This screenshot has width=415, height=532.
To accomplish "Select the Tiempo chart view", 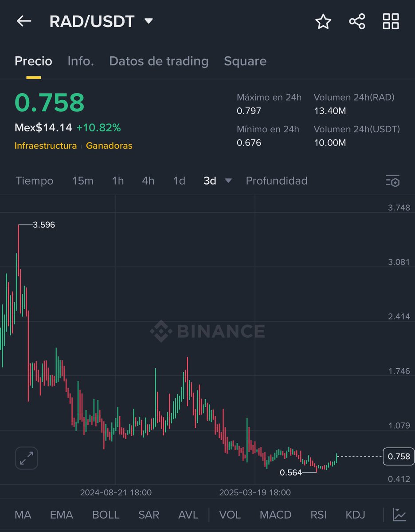I will coord(34,181).
